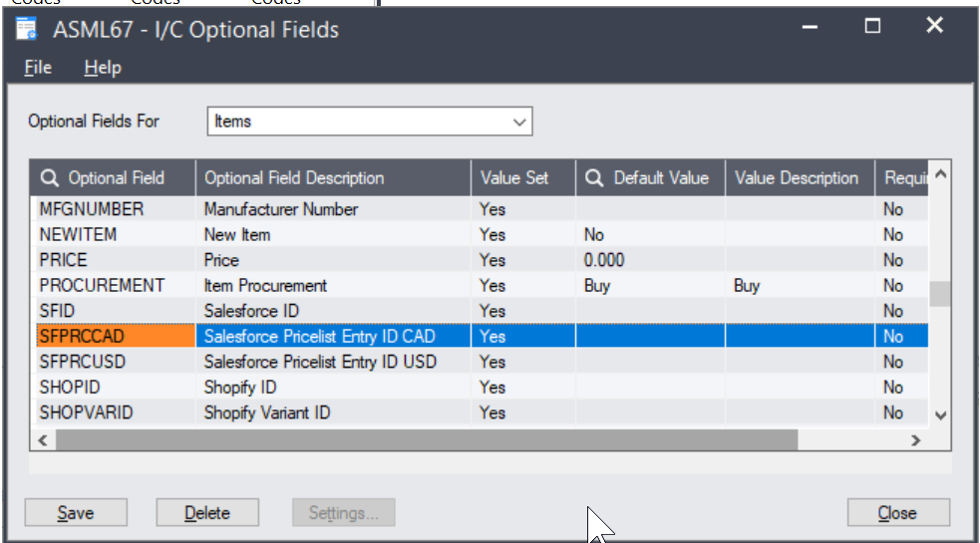Click the Default Value column search icon

pos(595,178)
